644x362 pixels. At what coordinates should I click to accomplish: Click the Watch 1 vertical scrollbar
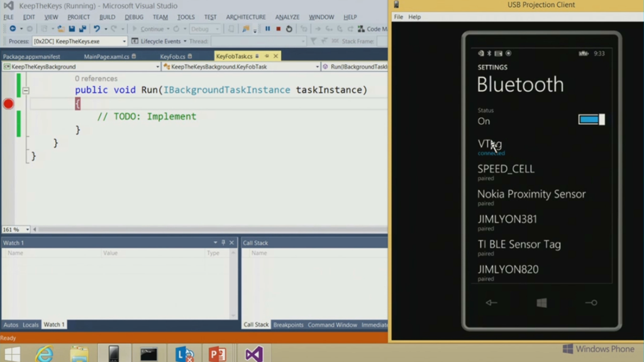[233, 284]
